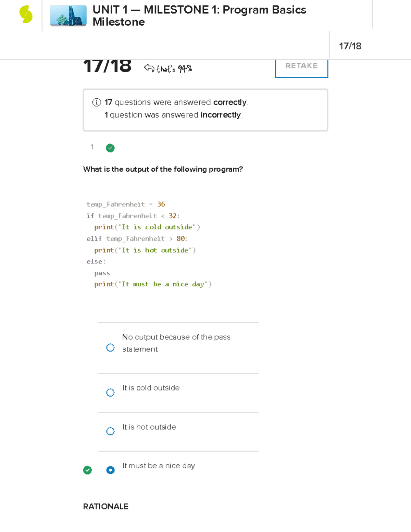Open the course thumbnail image
Screen dimensions: 411x532
(x=68, y=16)
